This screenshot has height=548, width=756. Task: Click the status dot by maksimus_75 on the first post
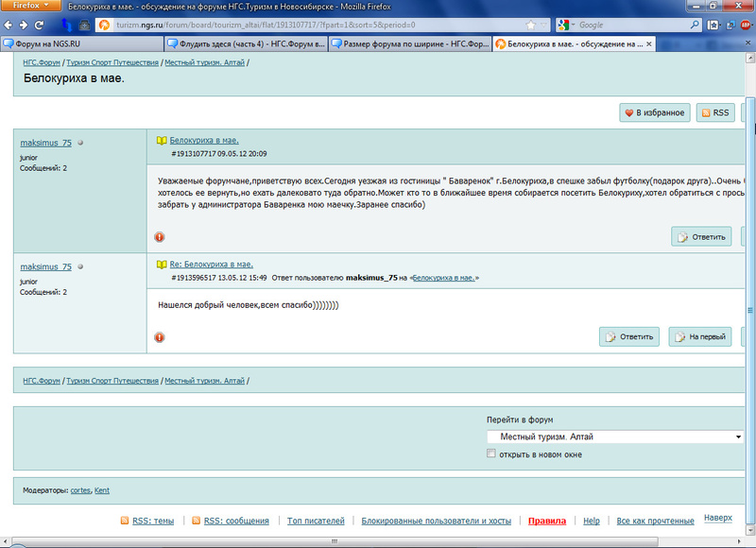(x=80, y=143)
